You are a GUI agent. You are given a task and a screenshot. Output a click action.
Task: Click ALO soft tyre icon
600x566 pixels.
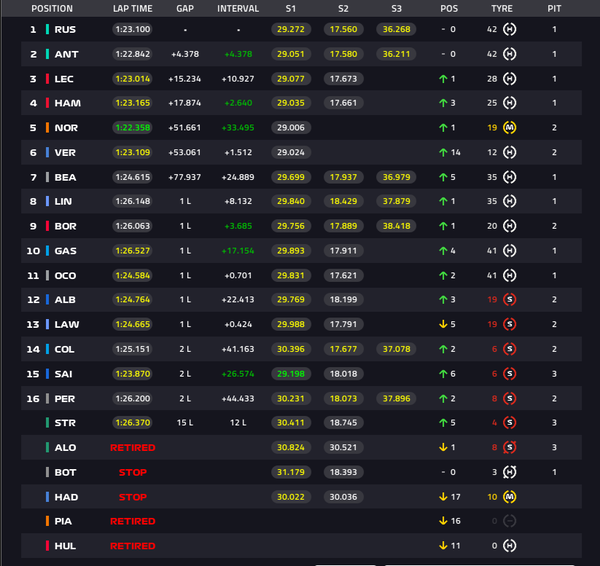coord(509,447)
